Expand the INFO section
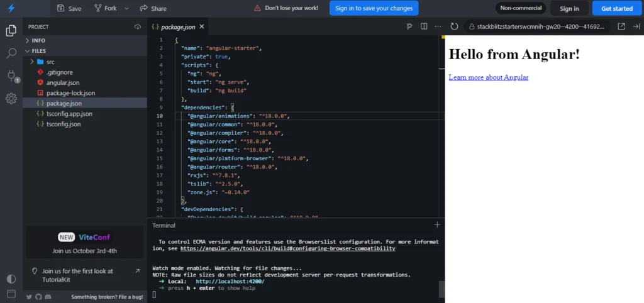Image resolution: width=644 pixels, height=303 pixels. pos(85,41)
